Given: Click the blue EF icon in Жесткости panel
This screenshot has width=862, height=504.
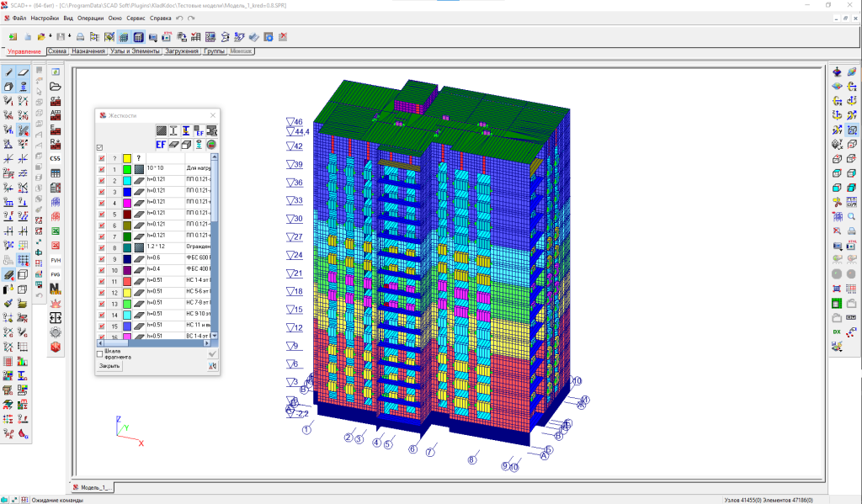Looking at the screenshot, I should coord(160,144).
